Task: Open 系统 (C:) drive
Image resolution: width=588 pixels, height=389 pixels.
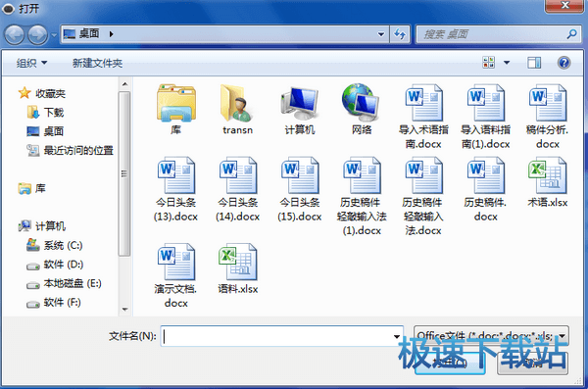Action: click(x=54, y=245)
